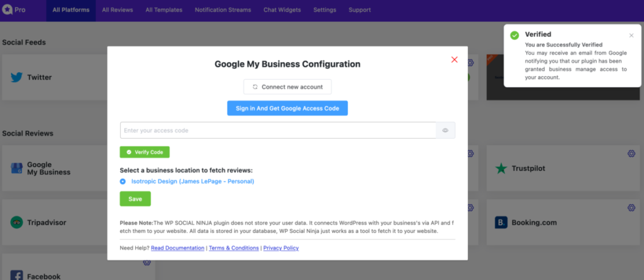Click the Social Reviews heading
644x280 pixels.
coord(28,133)
